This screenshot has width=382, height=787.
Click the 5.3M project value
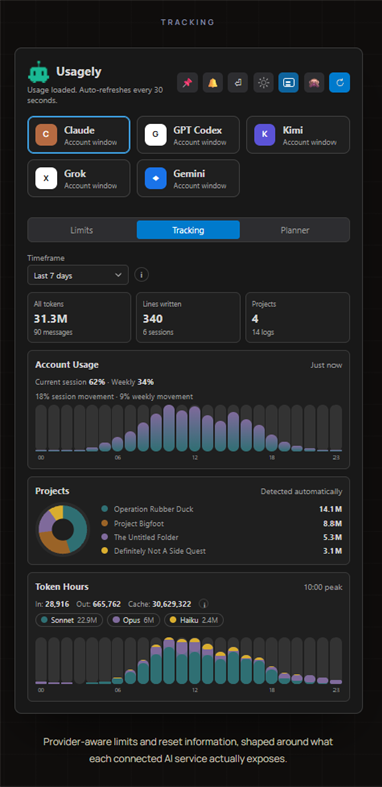[332, 537]
